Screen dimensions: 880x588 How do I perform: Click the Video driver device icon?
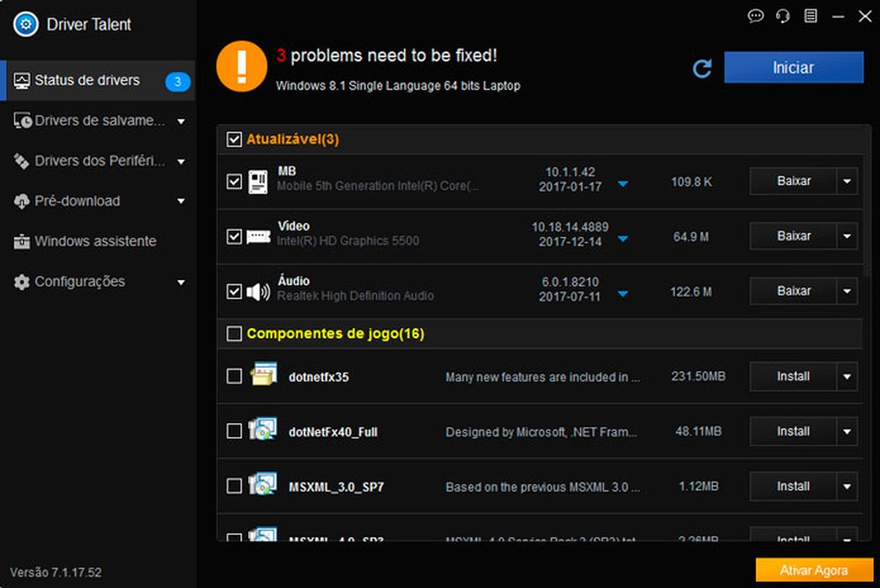tap(258, 233)
